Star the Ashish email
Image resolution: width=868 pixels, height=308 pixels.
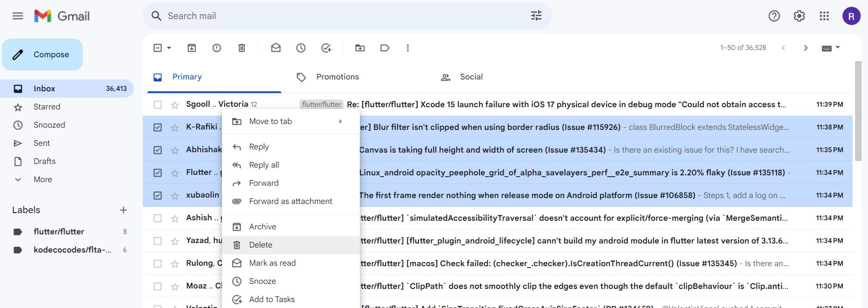tap(175, 219)
